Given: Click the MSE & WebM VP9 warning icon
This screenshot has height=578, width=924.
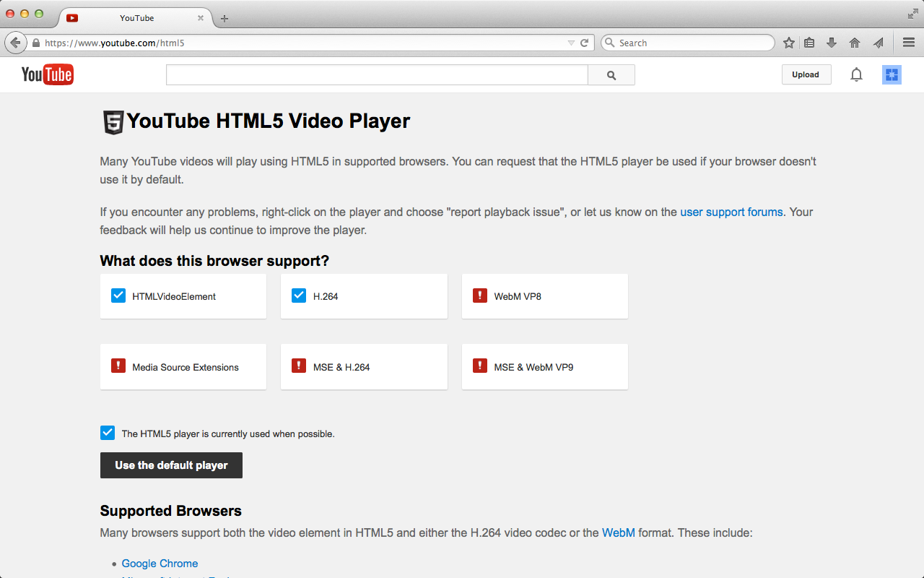Looking at the screenshot, I should point(480,366).
